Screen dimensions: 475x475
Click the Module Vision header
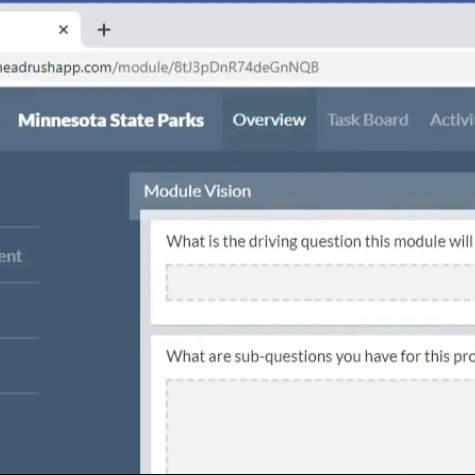(x=197, y=191)
